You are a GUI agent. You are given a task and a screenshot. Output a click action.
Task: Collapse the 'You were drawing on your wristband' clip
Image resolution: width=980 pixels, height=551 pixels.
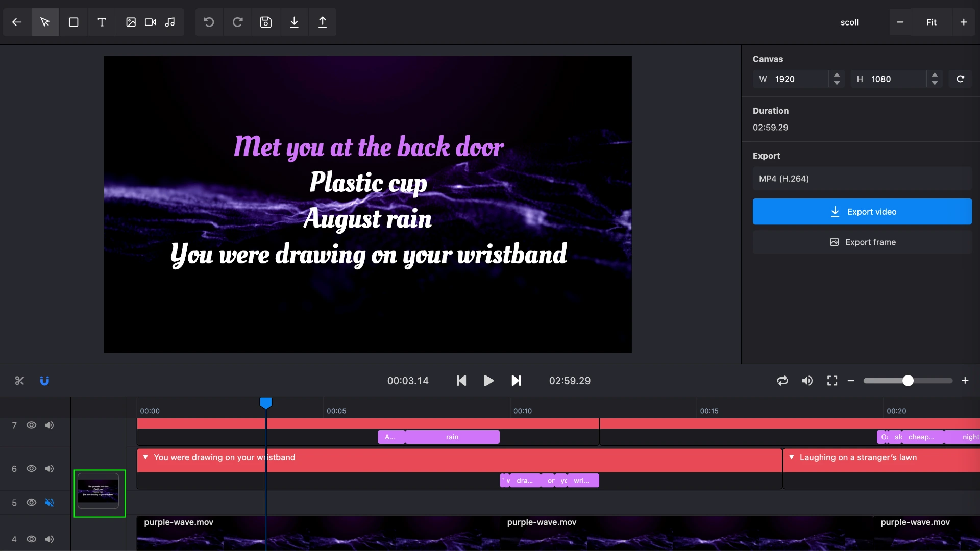(145, 457)
